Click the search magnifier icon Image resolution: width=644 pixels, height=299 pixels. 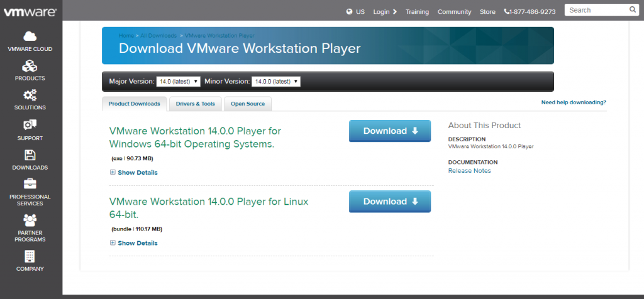point(633,9)
